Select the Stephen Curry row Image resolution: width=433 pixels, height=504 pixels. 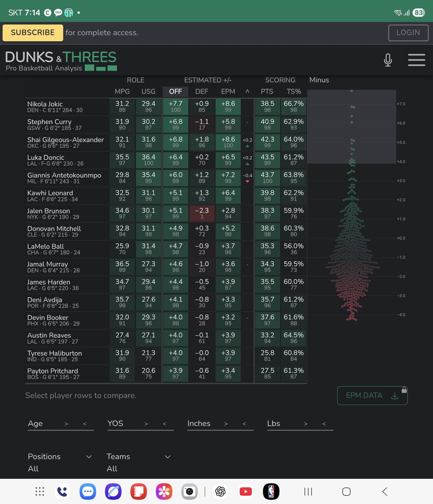(x=166, y=125)
